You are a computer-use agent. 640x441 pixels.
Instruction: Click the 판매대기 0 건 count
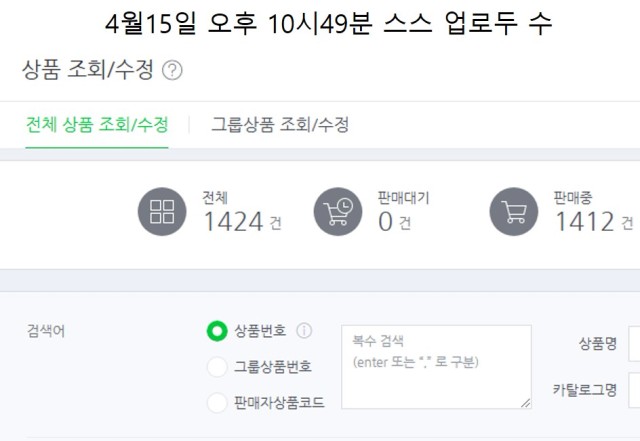tap(394, 222)
